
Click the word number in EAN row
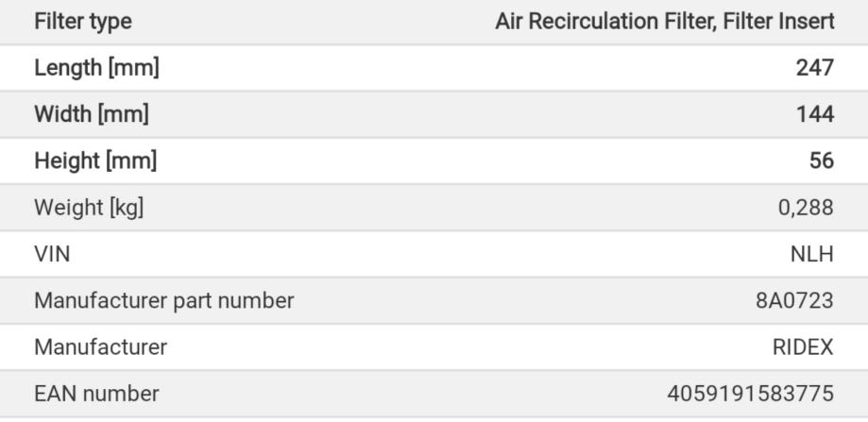pos(121,394)
